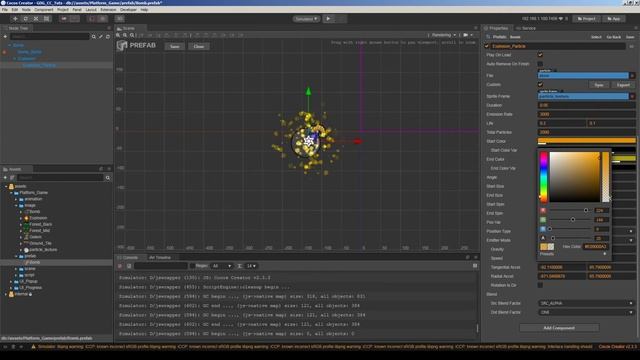Click the clear console icon in Console panel

click(120, 266)
